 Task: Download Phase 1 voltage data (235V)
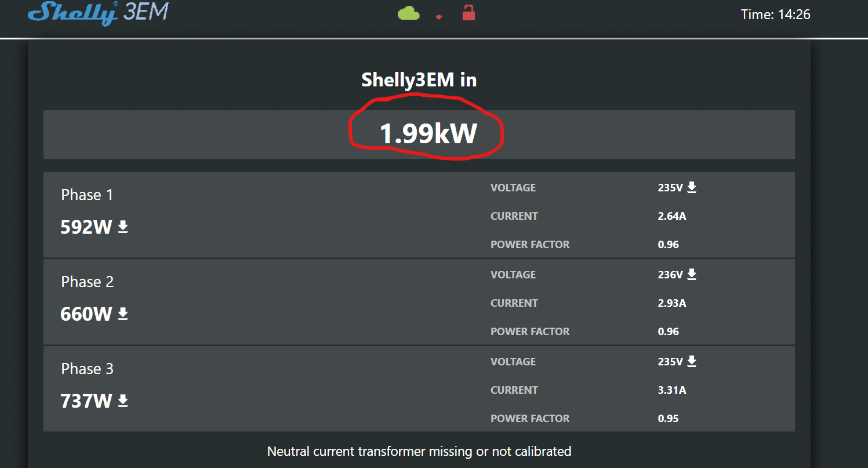pyautogui.click(x=692, y=187)
